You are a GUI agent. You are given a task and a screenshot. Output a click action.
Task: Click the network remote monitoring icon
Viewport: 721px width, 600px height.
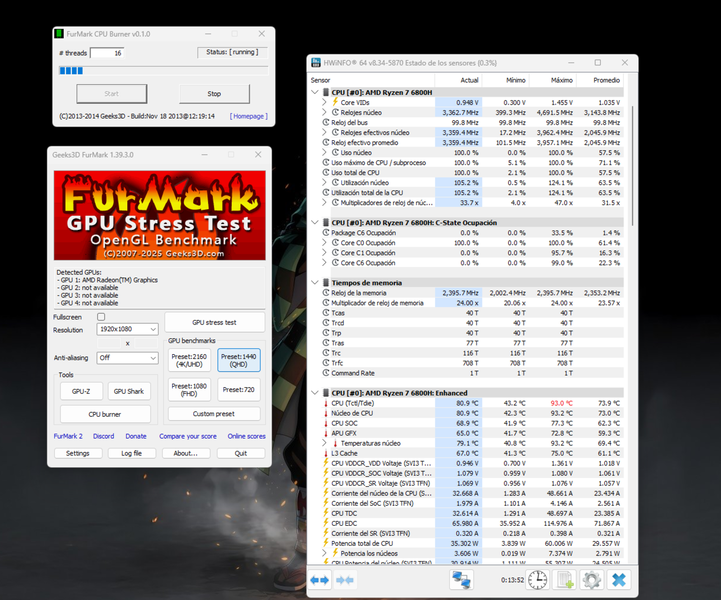461,579
